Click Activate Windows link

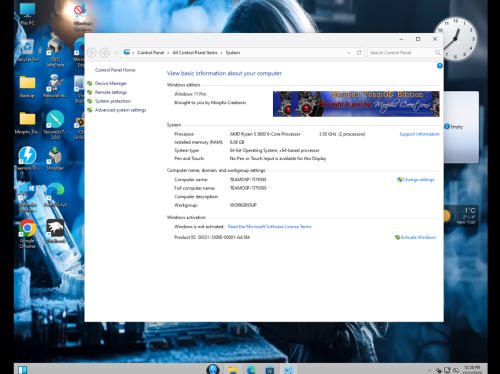[415, 237]
